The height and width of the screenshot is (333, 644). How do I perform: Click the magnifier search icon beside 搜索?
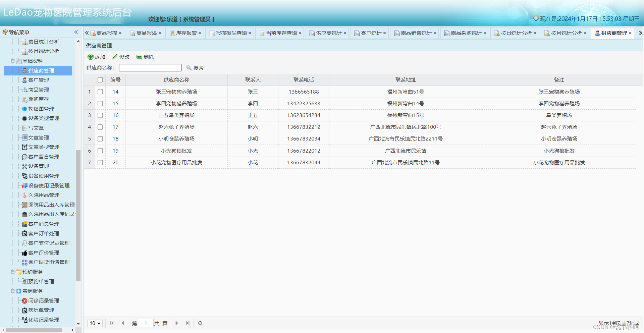[x=189, y=68]
